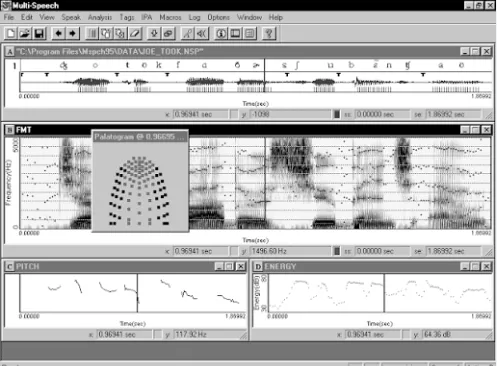The width and height of the screenshot is (497, 366).
Task: Click the Palatogram popup title bar
Action: tap(140, 137)
